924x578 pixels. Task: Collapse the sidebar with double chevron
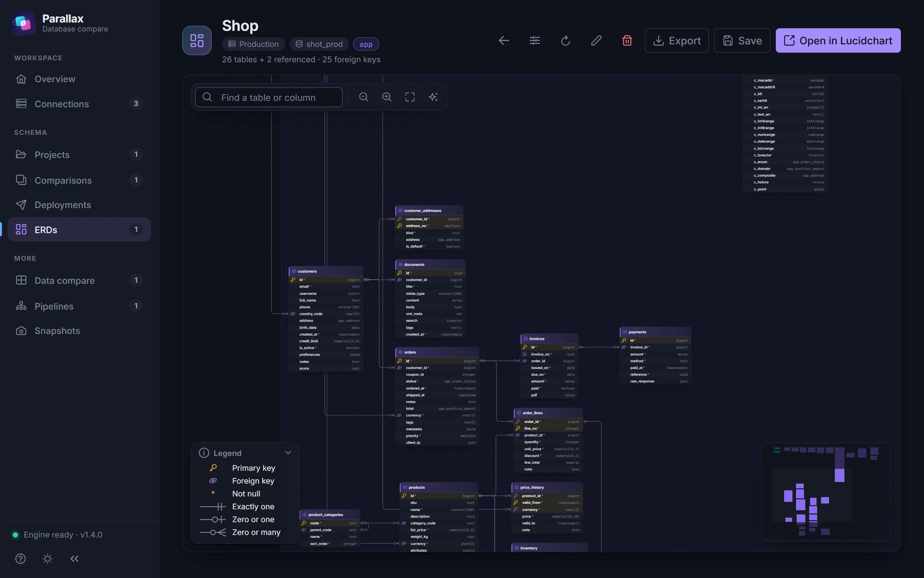74,559
